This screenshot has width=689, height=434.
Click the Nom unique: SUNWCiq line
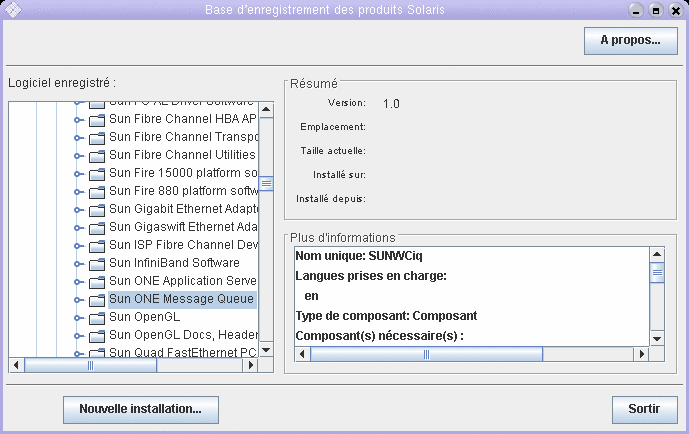pos(359,256)
